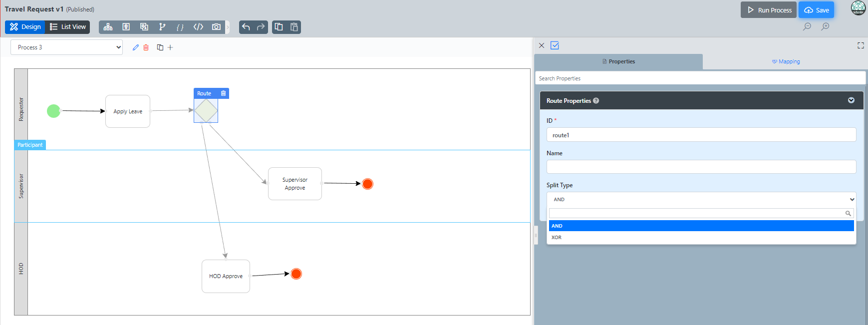Open the Process 3 dropdown

tap(67, 47)
